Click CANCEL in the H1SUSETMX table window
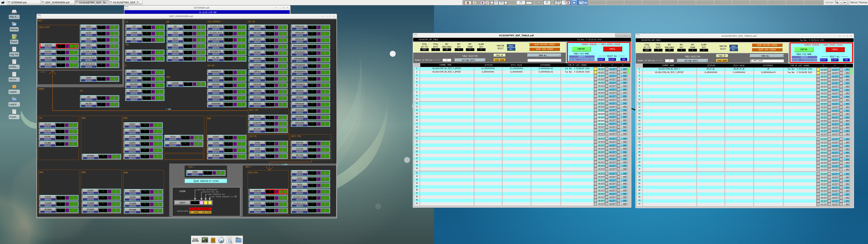The height and width of the screenshot is (244, 868). 835,49
